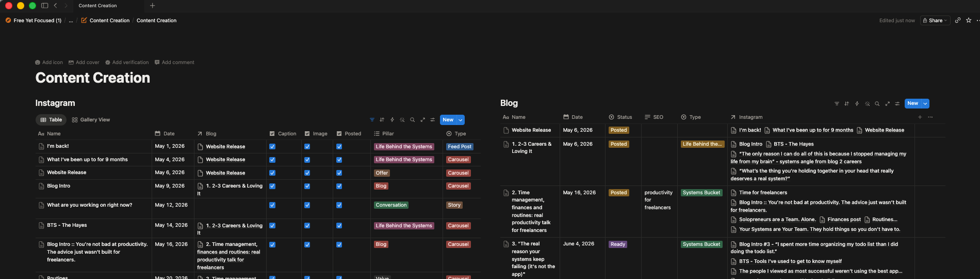Open Instagram Date column header menu
The height and width of the screenshot is (279, 980).
coord(165,134)
